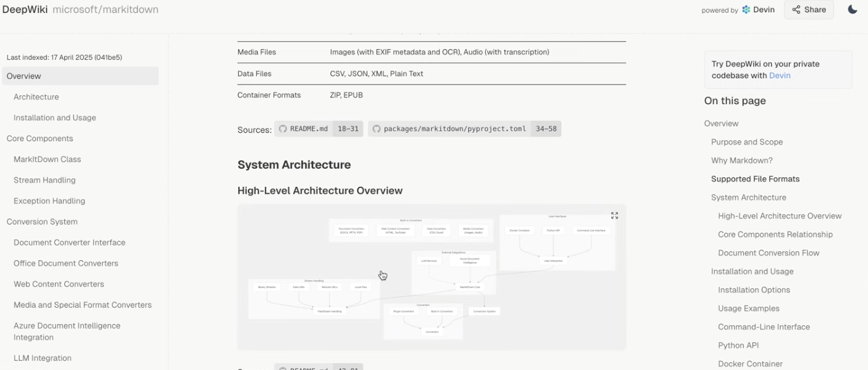Open the MarkItDown Class page
This screenshot has width=868, height=370.
point(48,159)
